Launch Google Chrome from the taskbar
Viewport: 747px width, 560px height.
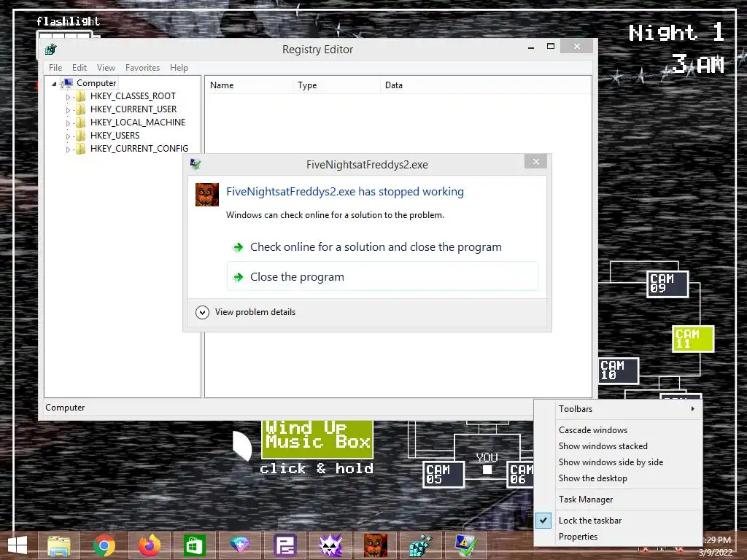(x=104, y=545)
